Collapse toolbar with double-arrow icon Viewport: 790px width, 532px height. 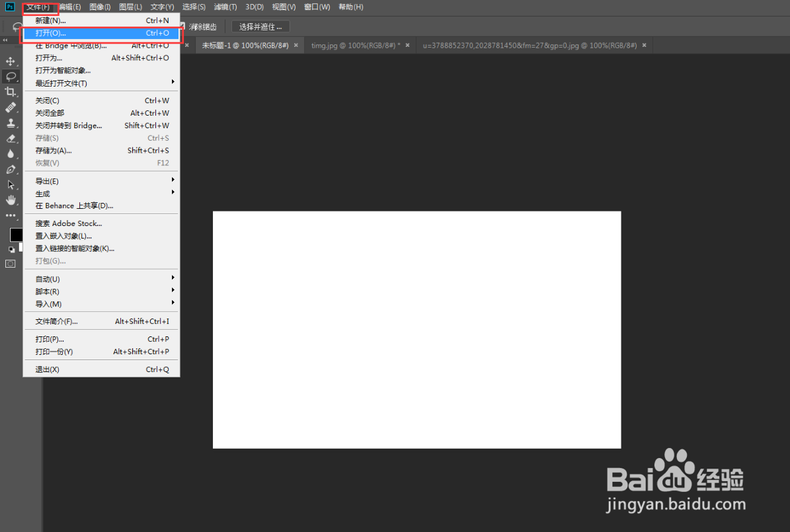[x=5, y=40]
